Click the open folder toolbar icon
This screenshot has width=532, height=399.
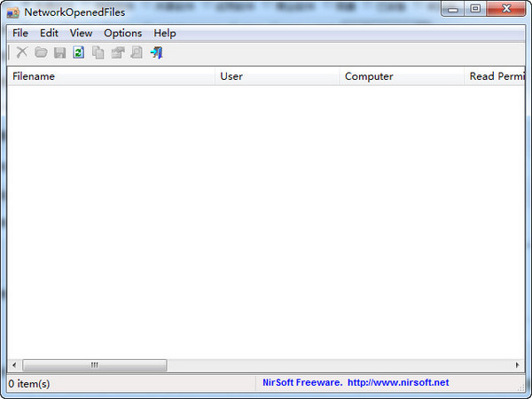[41, 52]
